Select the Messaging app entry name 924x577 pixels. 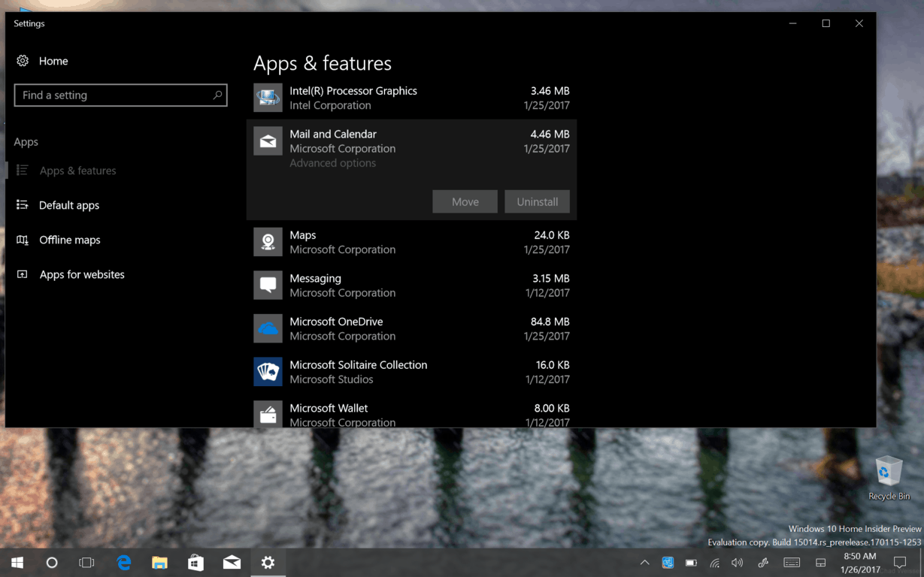coord(315,278)
